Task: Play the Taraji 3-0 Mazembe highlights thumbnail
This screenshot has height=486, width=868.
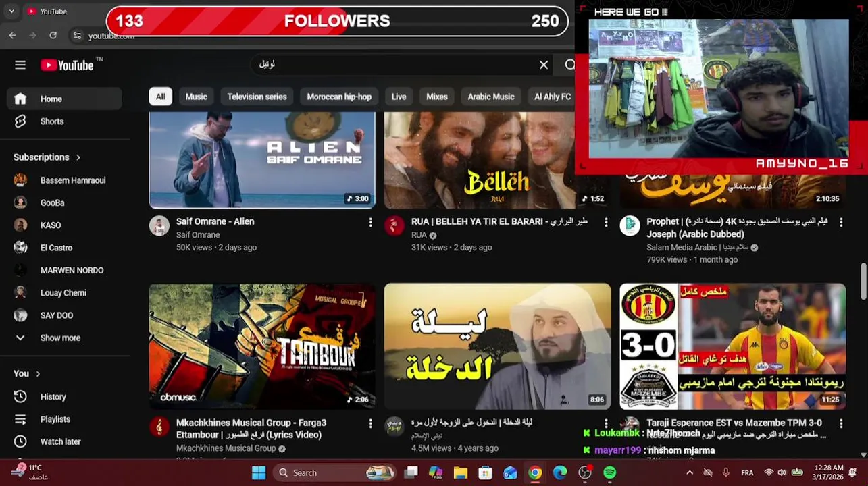Action: [x=733, y=346]
